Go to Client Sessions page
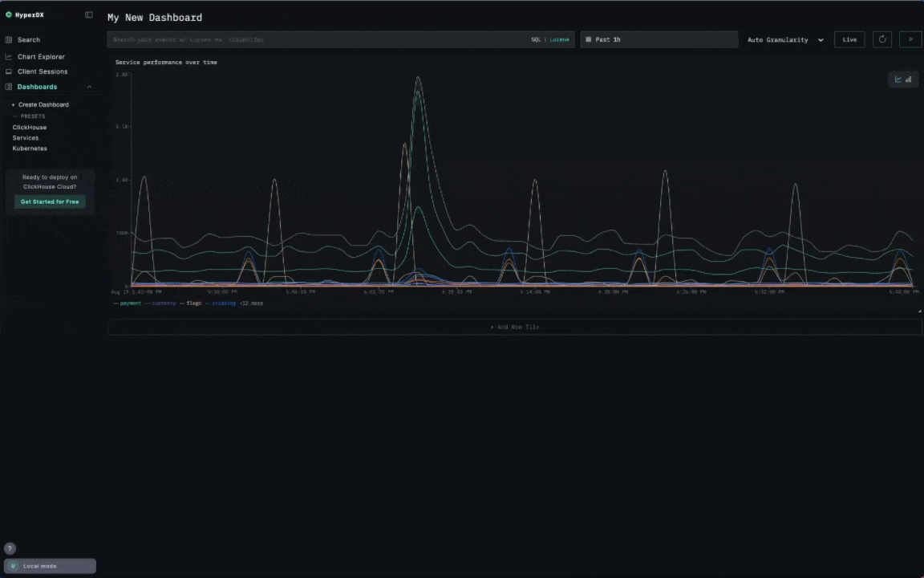The image size is (924, 578). 43,71
